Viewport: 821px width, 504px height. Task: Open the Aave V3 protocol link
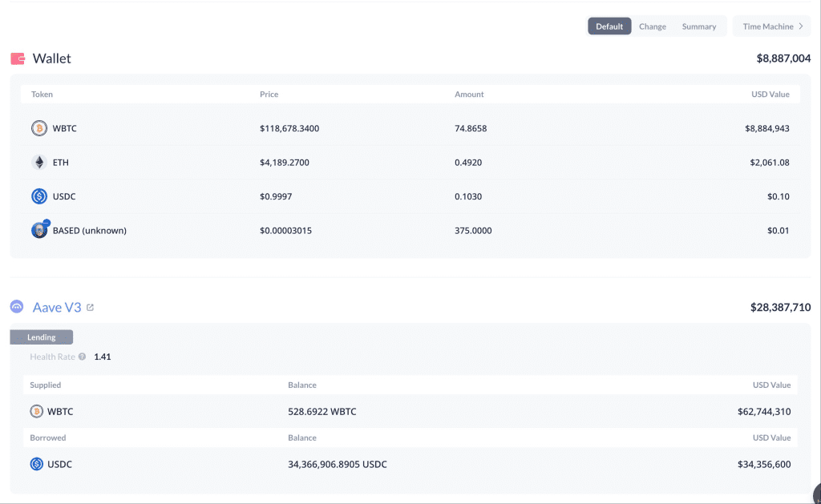tap(57, 307)
